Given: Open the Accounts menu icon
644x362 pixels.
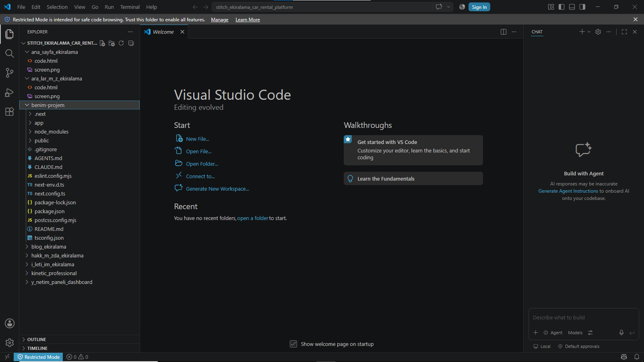Looking at the screenshot, I should pyautogui.click(x=10, y=323).
